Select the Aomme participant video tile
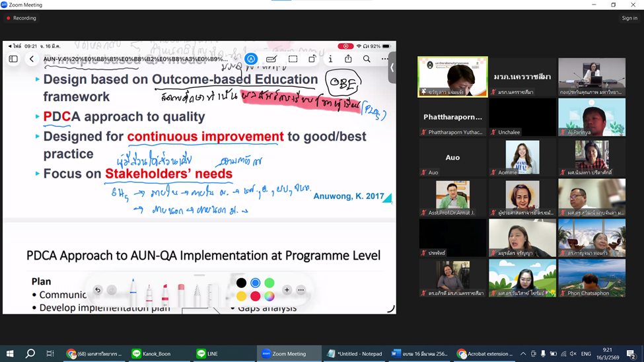Image resolution: width=644 pixels, height=362 pixels. point(521,159)
